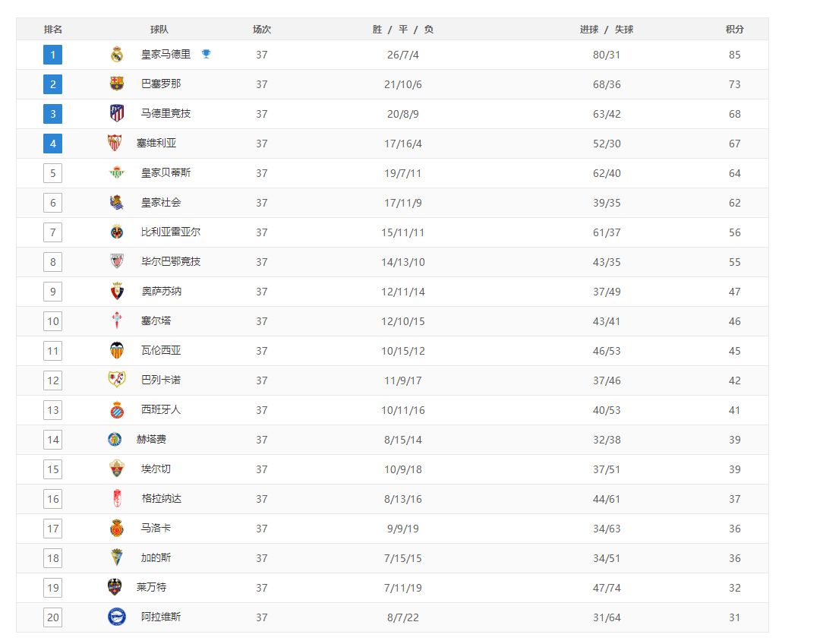Click the blue rank 1 badge
The image size is (820, 644).
coord(53,55)
